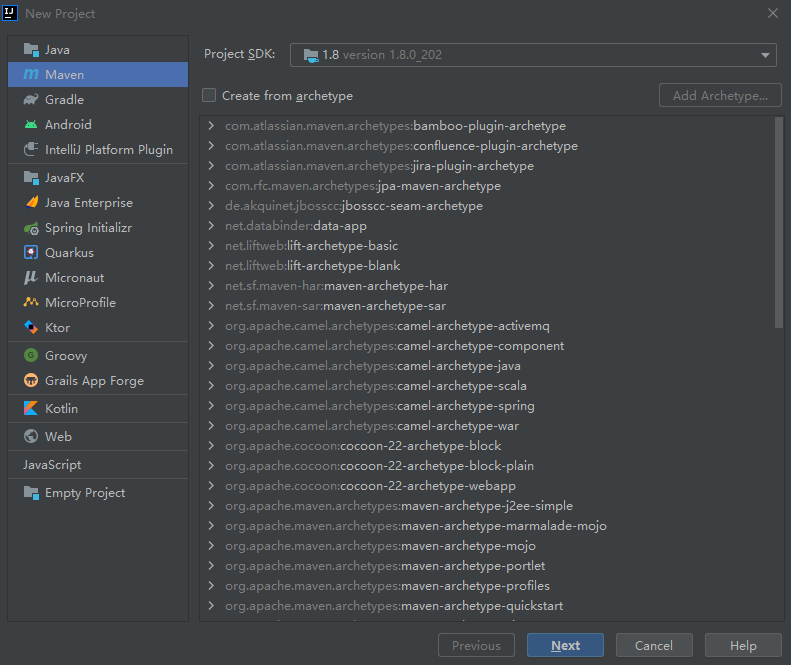Click the Cancel button
Screen dimensions: 791x665
[x=654, y=645]
